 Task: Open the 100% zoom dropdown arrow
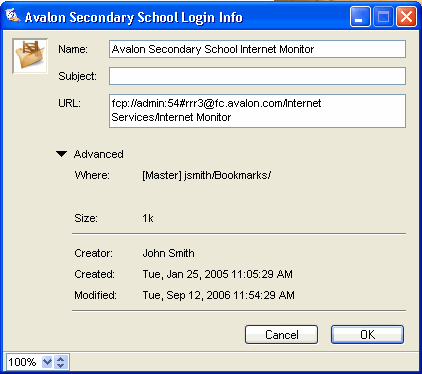(47, 362)
